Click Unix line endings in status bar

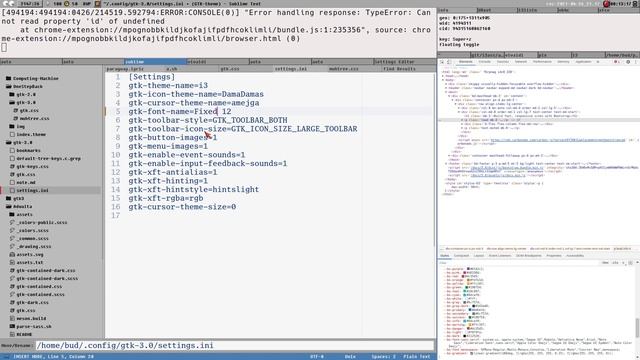point(350,357)
